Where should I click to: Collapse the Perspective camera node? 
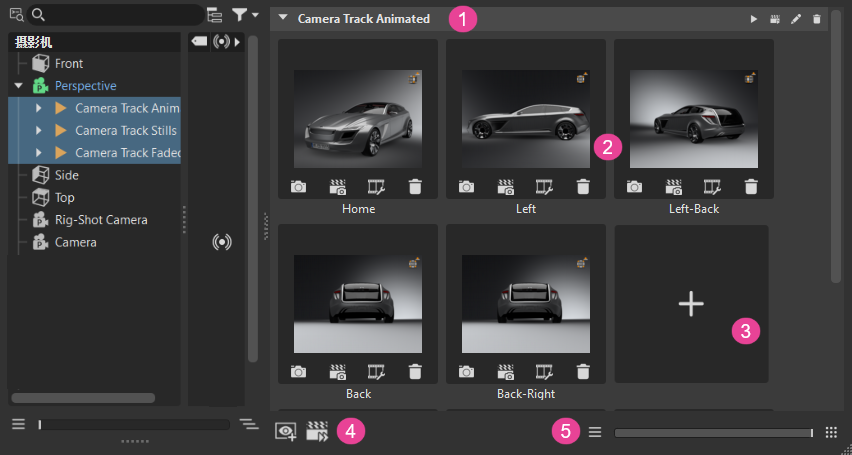click(19, 86)
